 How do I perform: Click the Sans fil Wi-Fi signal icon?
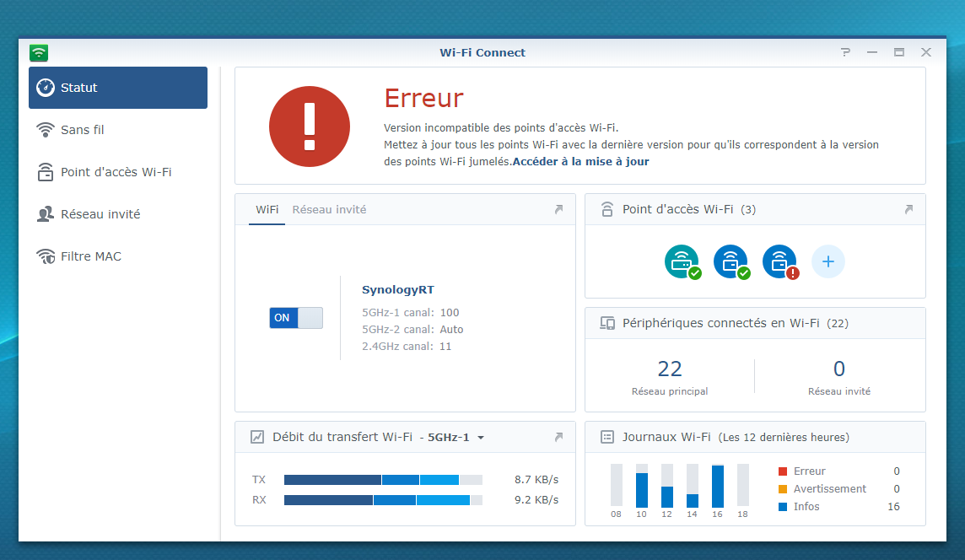45,130
